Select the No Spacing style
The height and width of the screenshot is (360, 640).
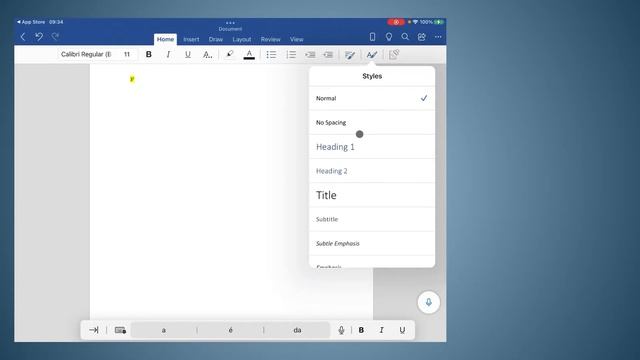[x=372, y=122]
